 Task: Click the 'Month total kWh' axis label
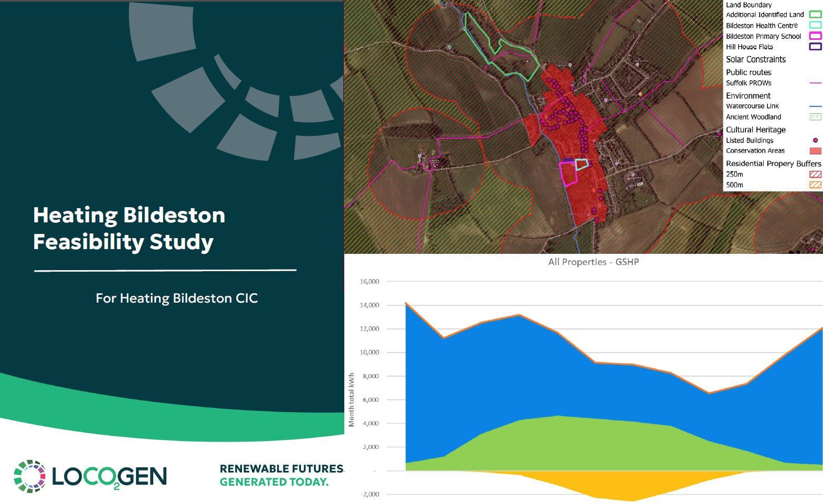(351, 400)
